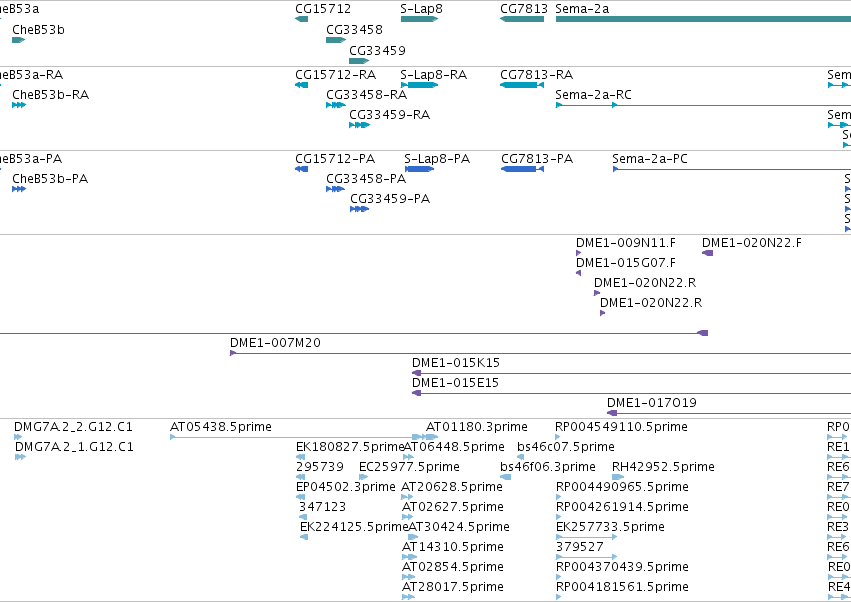Click the DME1-020N22.F BAC end label

[752, 243]
